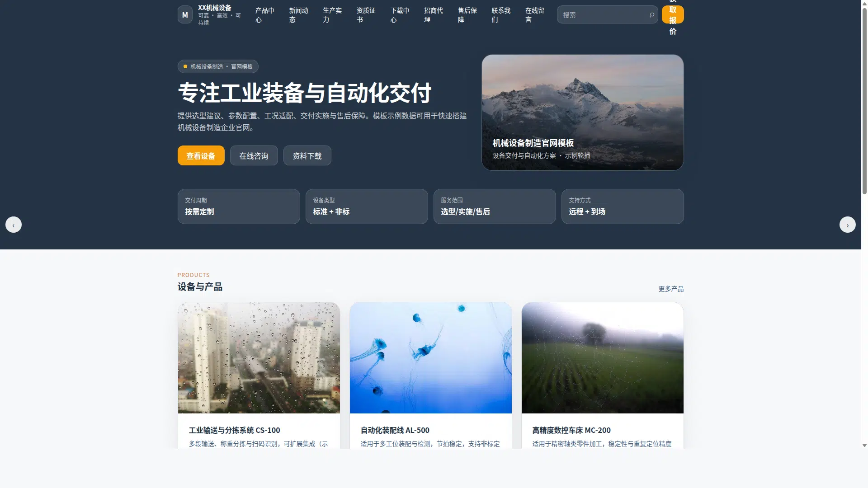This screenshot has width=868, height=488.
Task: Click the page scrollbar down arrow
Action: [864, 445]
